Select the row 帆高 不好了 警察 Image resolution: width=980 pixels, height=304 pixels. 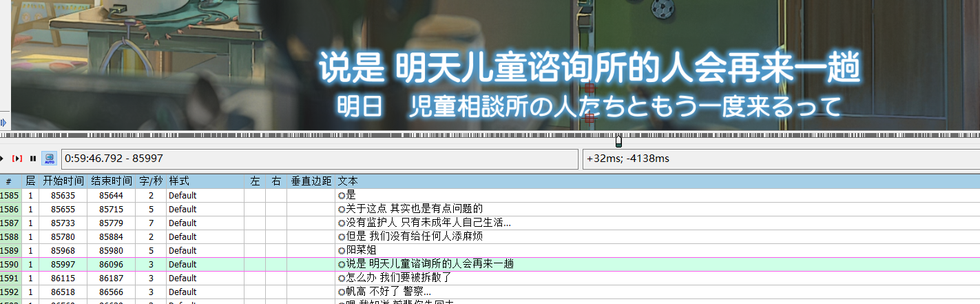coord(490,292)
